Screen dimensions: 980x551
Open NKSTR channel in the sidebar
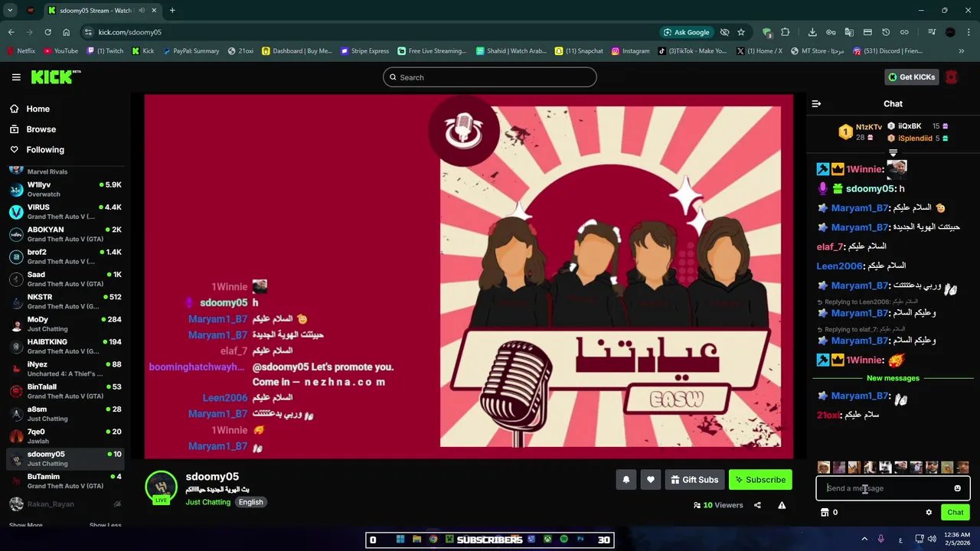[x=65, y=302]
